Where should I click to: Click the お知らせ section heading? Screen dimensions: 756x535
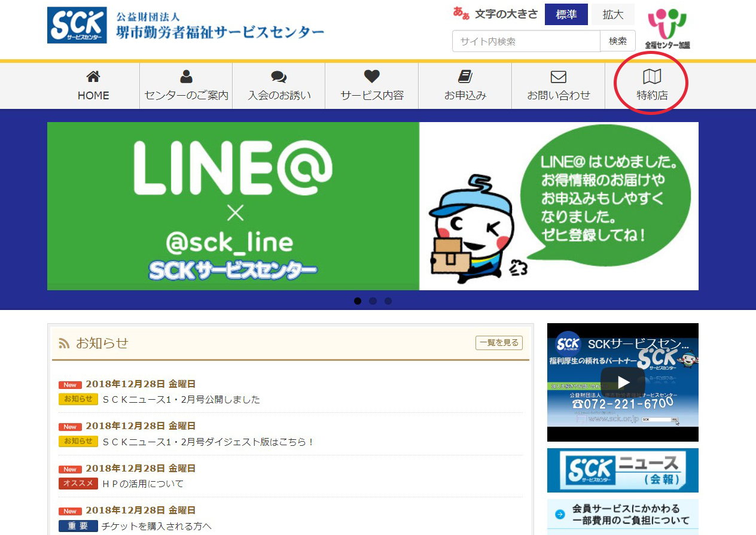click(x=102, y=343)
